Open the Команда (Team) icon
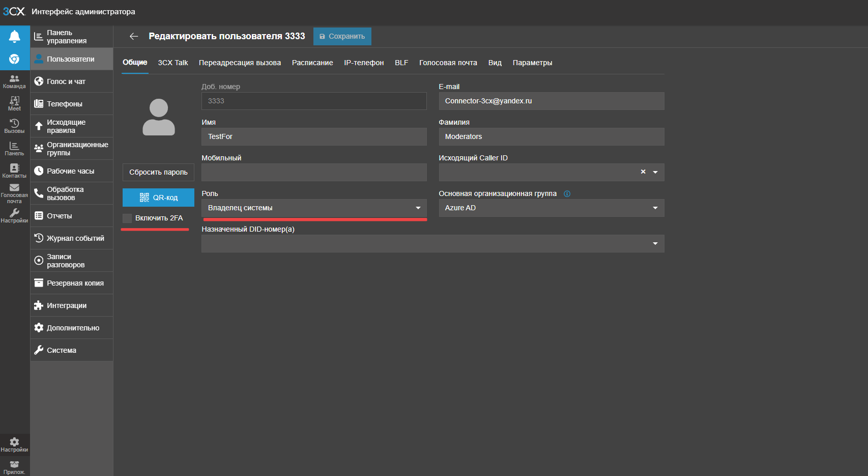The image size is (868, 476). (x=14, y=81)
